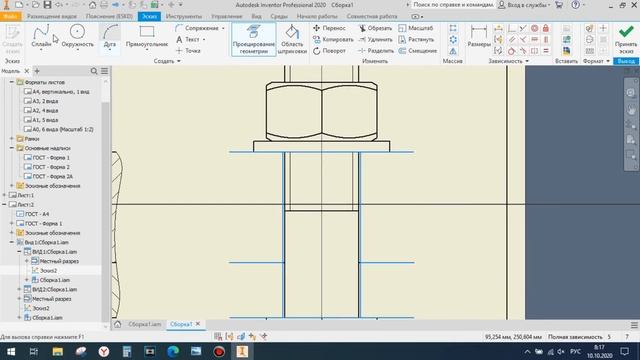Image resolution: width=640 pixels, height=360 pixels.
Task: Click the Копировать copy tool
Action: 333,40
